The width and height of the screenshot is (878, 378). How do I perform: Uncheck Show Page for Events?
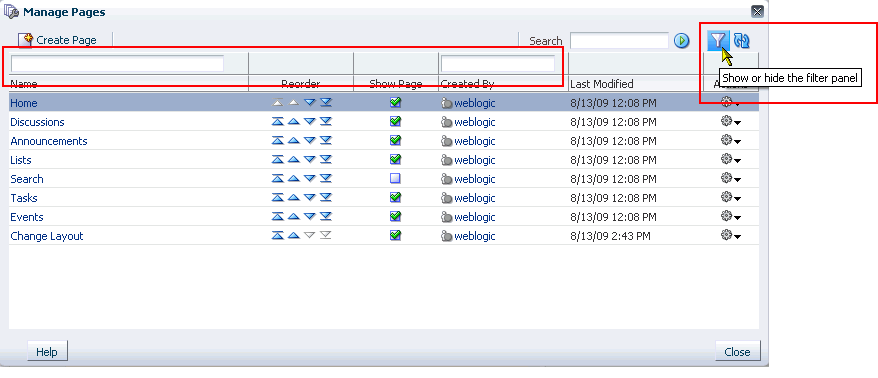click(x=395, y=217)
